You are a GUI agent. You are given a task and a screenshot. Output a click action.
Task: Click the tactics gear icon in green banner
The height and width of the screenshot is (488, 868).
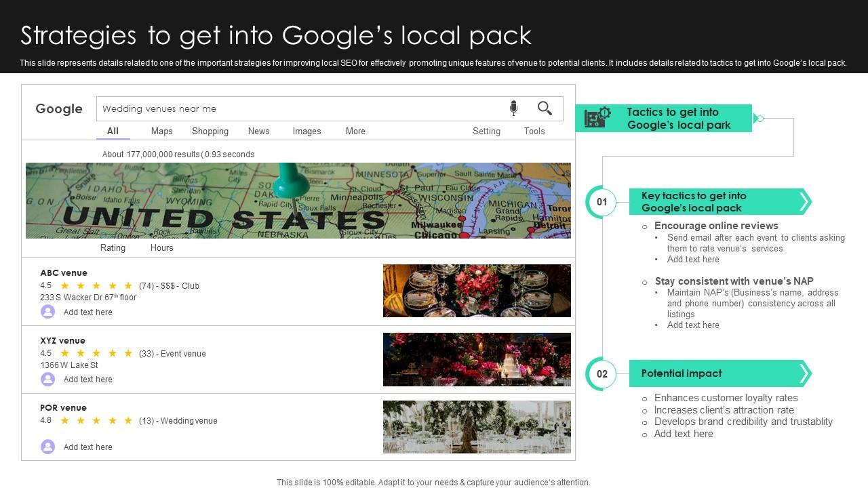[x=597, y=118]
